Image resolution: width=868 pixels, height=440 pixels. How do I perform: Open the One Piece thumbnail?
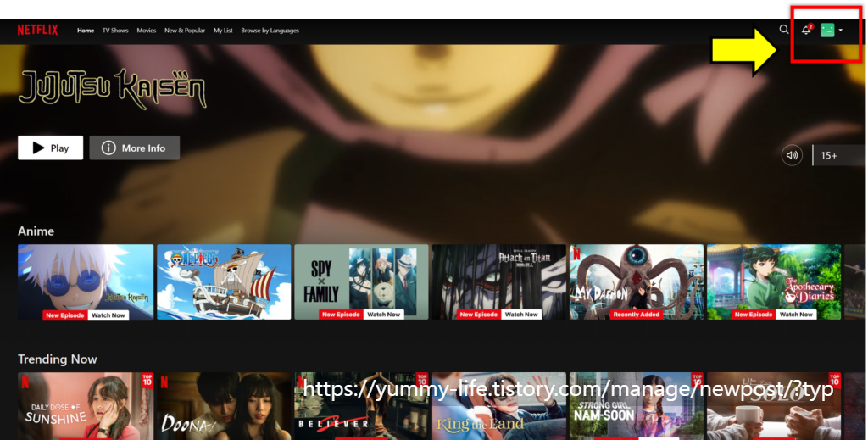224,281
